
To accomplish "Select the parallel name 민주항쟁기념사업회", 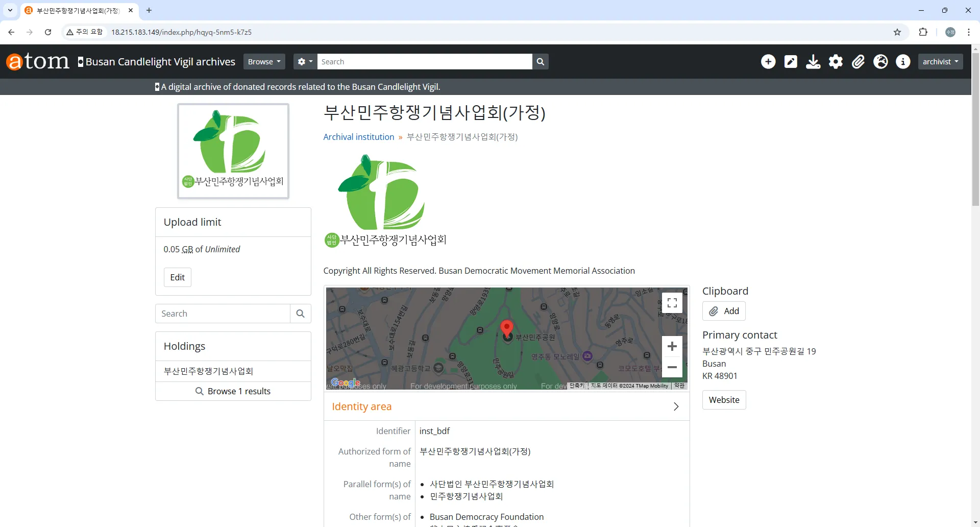I will [x=466, y=496].
